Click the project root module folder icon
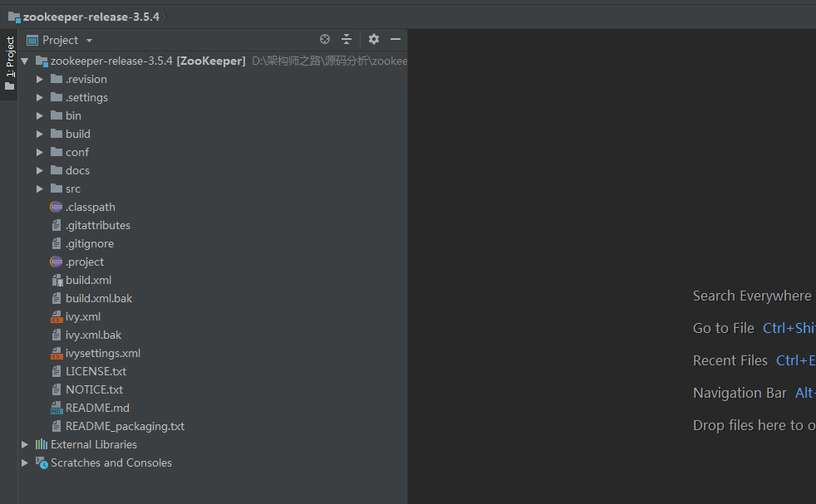 coord(42,61)
